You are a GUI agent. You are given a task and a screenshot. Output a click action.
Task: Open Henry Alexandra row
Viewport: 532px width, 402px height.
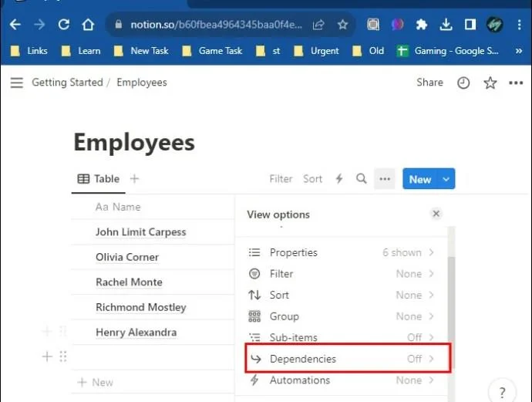point(136,333)
